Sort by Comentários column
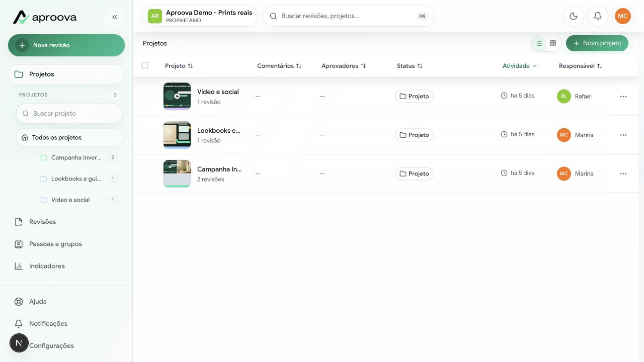The height and width of the screenshot is (362, 644). coord(279,66)
